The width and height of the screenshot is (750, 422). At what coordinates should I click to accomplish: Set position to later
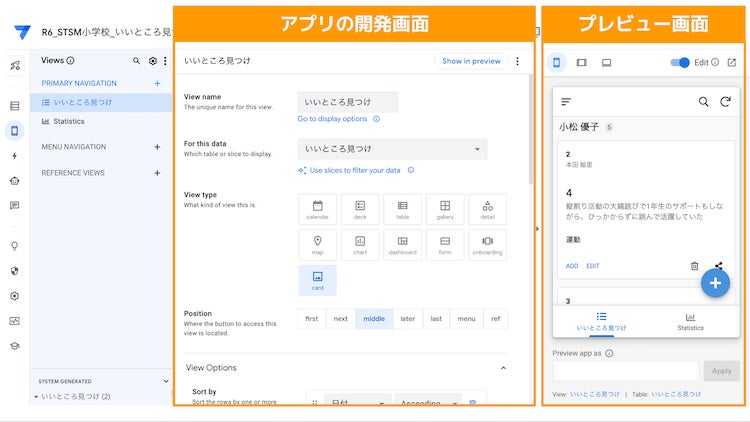click(408, 319)
